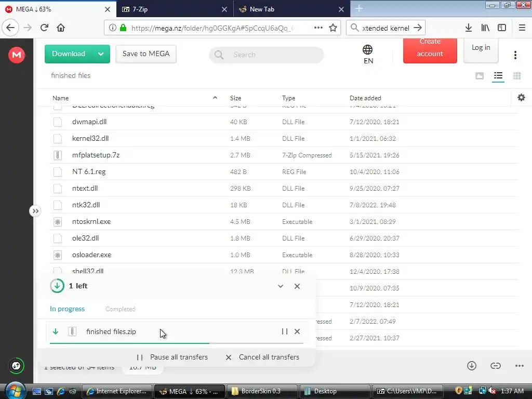Open a new browser tab with plus

point(359,9)
